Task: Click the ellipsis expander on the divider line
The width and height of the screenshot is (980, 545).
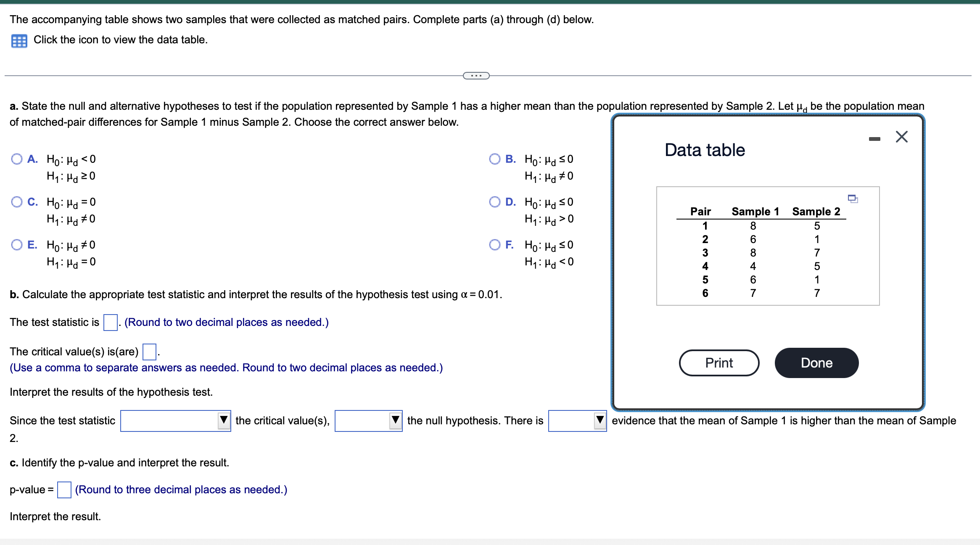Action: [475, 76]
